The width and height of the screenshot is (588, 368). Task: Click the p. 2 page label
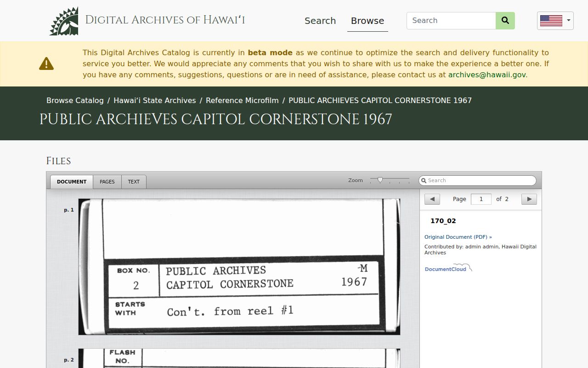coord(69,360)
